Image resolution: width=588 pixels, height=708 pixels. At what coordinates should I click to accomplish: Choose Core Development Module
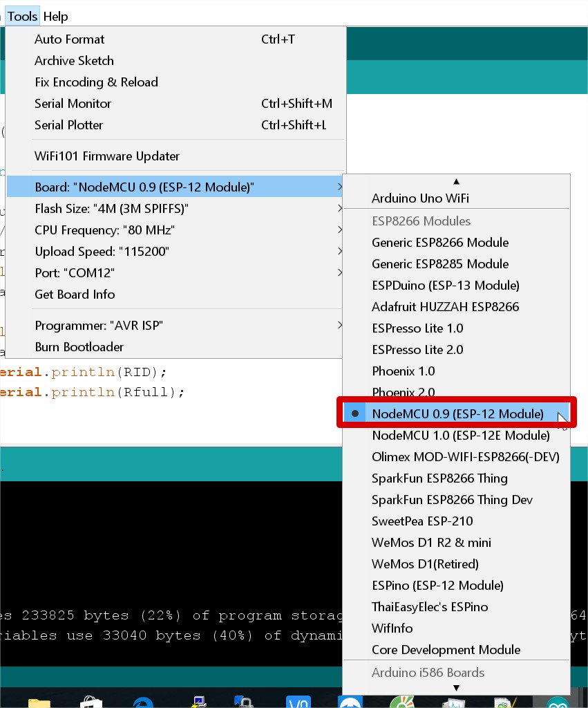tap(456, 650)
